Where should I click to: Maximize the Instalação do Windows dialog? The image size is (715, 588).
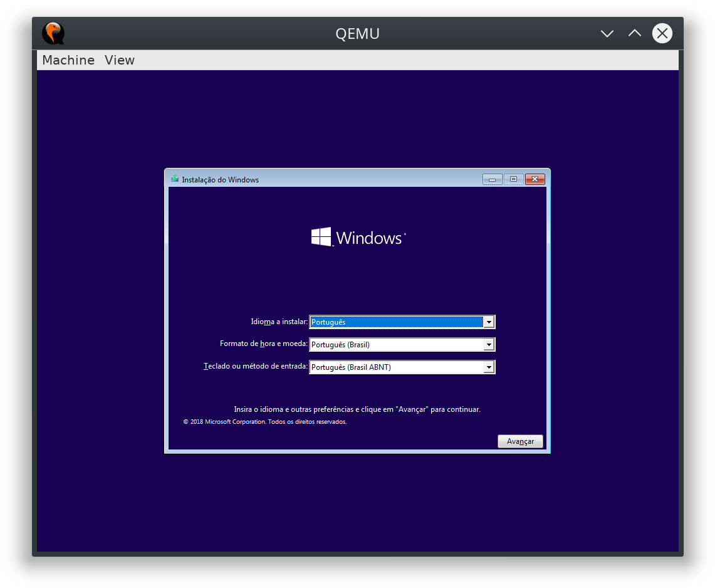coord(513,179)
